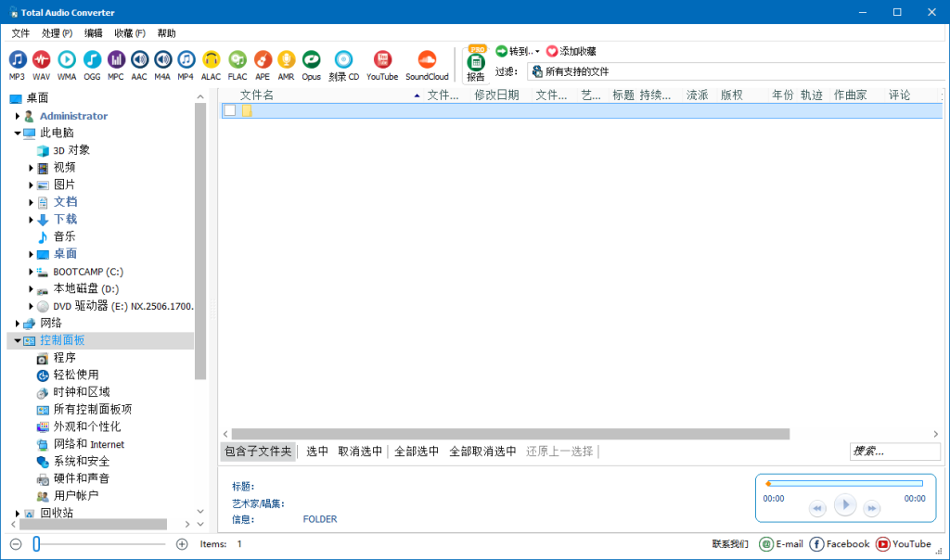The height and width of the screenshot is (560, 950).
Task: Open the Favorites (收藏) menu
Action: 130,33
